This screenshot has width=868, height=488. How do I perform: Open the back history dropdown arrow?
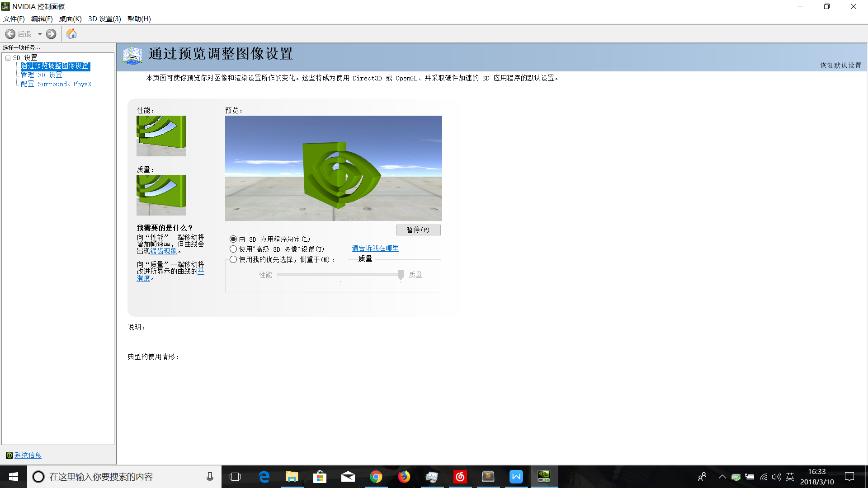(x=40, y=34)
